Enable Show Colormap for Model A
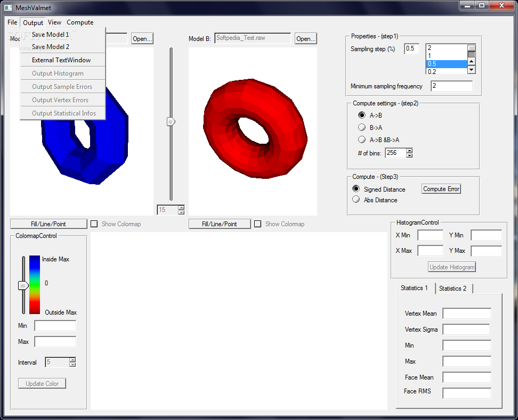Screen dimensions: 518x420 (x=94, y=224)
